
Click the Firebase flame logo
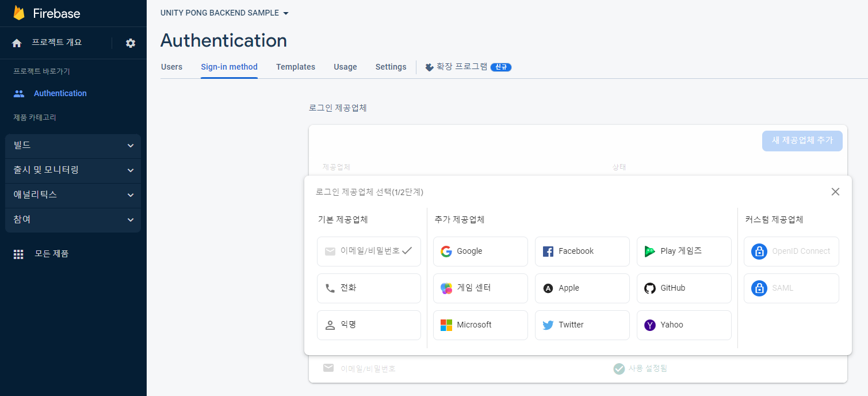[x=19, y=13]
